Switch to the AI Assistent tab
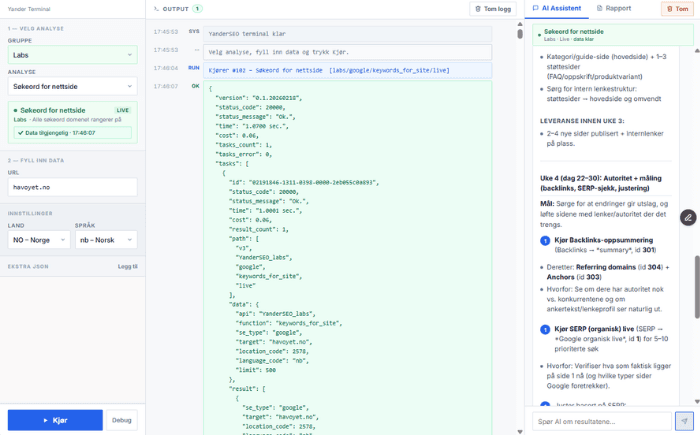700x435 pixels. (557, 8)
